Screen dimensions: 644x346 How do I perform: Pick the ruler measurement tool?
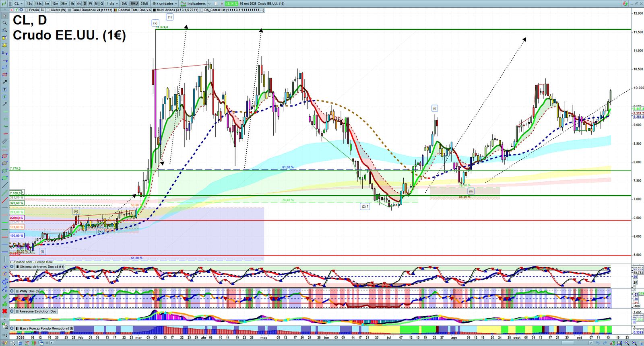click(4, 141)
